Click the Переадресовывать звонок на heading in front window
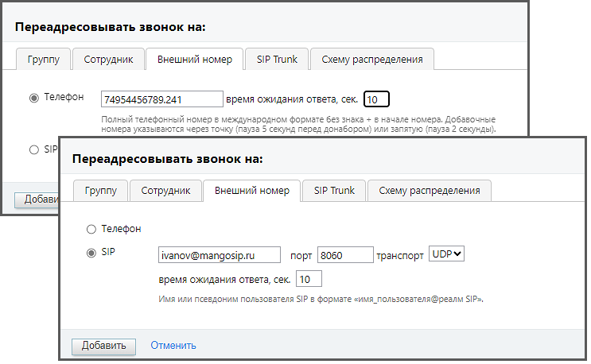Screen dimensions: 591x364 (x=167, y=159)
